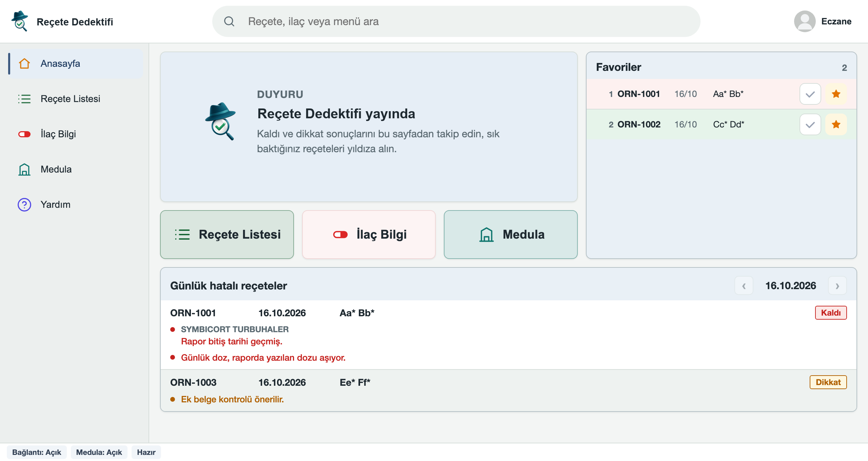Click the large İlaç Bilgi shortcut button

pyautogui.click(x=369, y=235)
